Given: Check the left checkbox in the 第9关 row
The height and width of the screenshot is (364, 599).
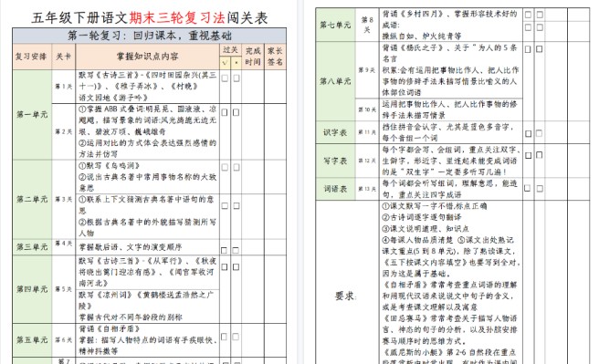Looking at the screenshot, I should coord(528,49).
